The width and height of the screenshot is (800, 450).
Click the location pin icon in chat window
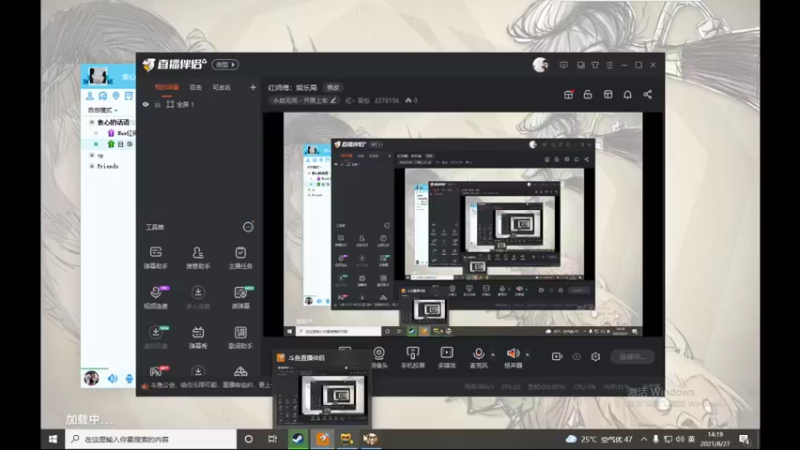pyautogui.click(x=116, y=95)
